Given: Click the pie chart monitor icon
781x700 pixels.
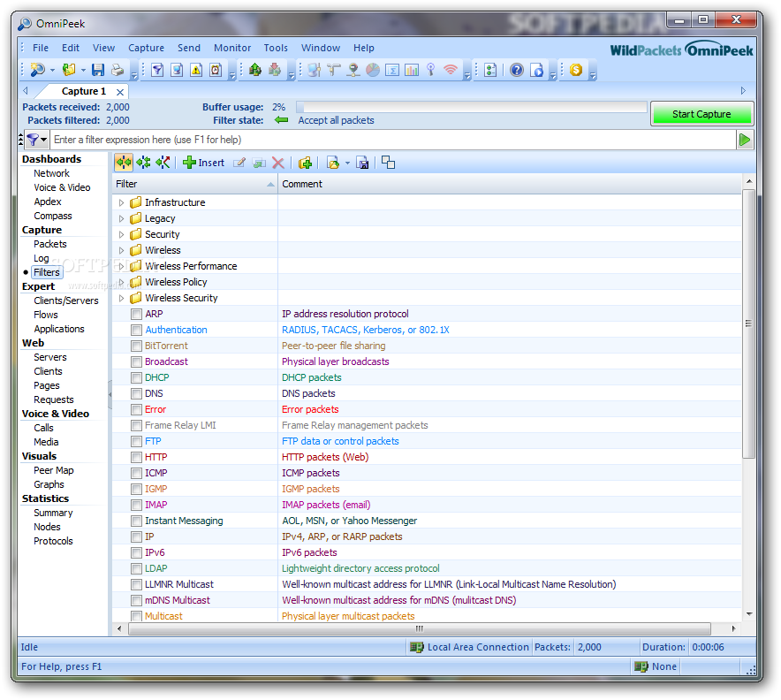Looking at the screenshot, I should [373, 70].
